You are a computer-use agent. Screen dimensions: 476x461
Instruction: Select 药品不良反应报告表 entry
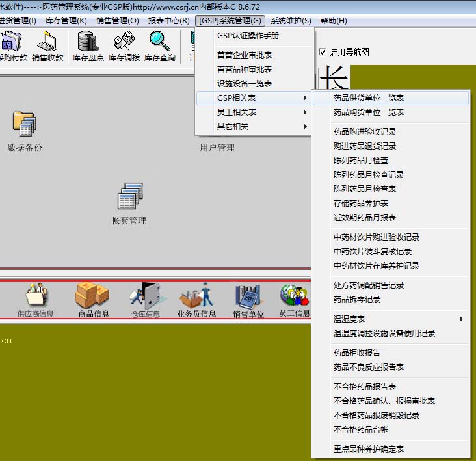(x=369, y=367)
